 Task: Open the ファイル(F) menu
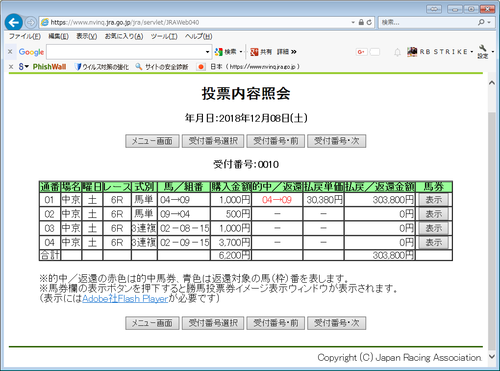pyautogui.click(x=25, y=36)
